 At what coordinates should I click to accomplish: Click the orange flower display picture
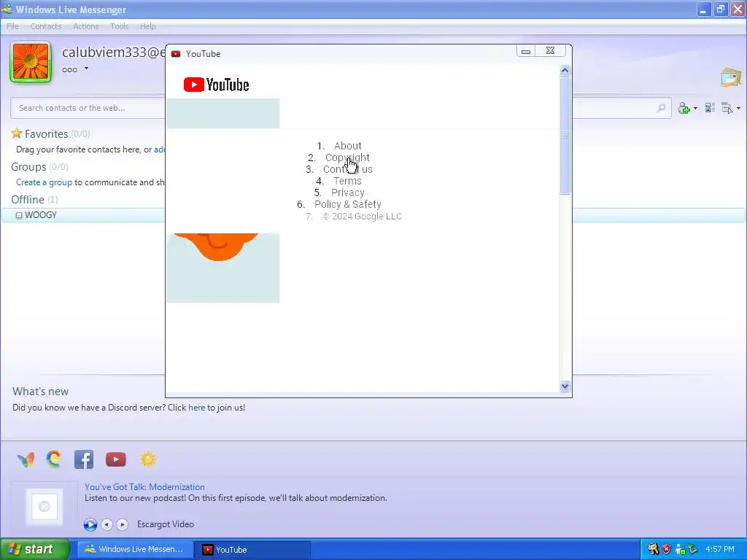tap(31, 62)
